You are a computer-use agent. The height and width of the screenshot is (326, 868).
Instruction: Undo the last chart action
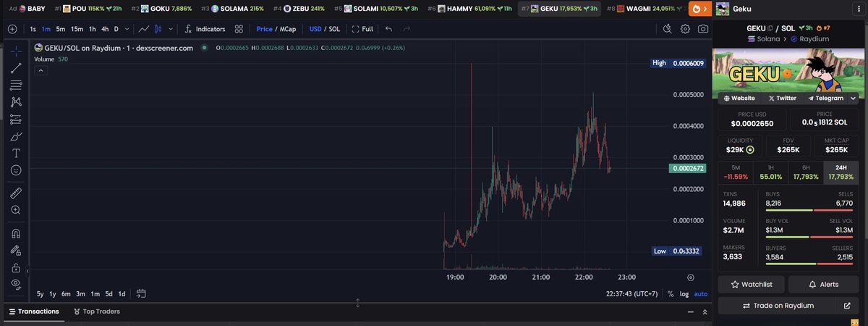pos(389,29)
